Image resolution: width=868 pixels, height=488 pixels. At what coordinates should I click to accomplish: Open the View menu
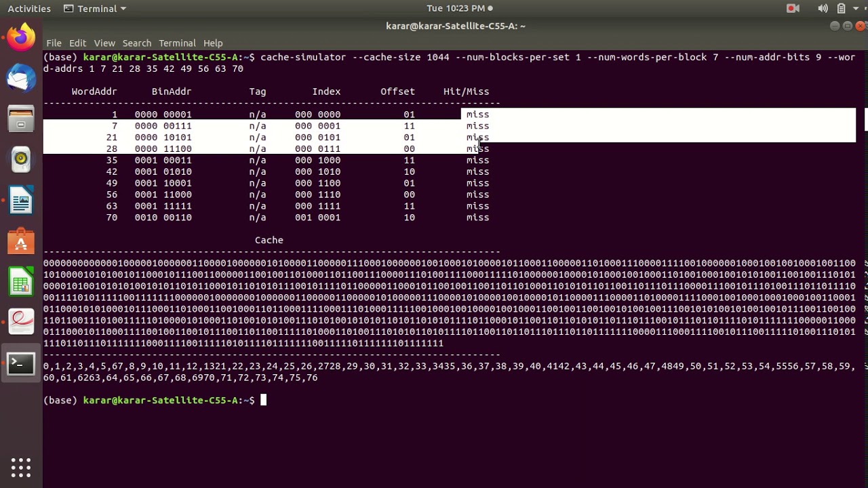pos(104,43)
